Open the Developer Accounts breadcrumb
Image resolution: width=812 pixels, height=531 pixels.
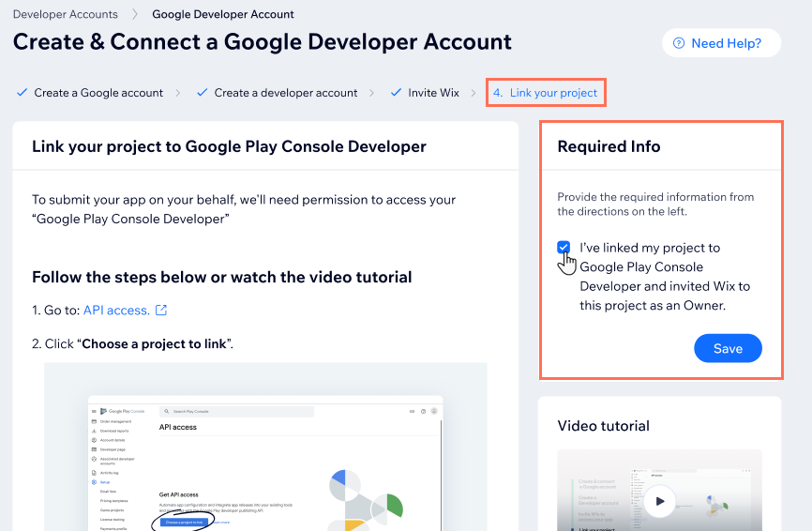point(66,14)
